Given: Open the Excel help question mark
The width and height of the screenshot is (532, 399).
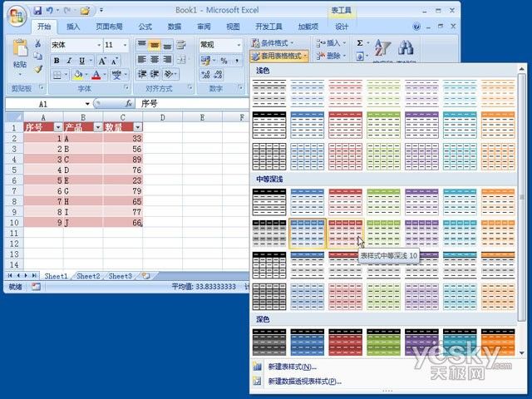Looking at the screenshot, I should [x=416, y=27].
